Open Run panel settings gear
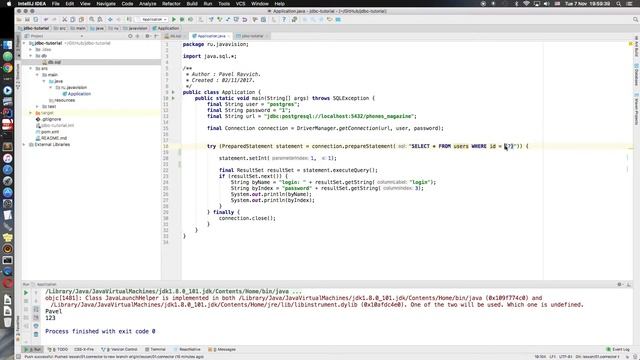The height and width of the screenshot is (360, 640). pyautogui.click(x=620, y=284)
